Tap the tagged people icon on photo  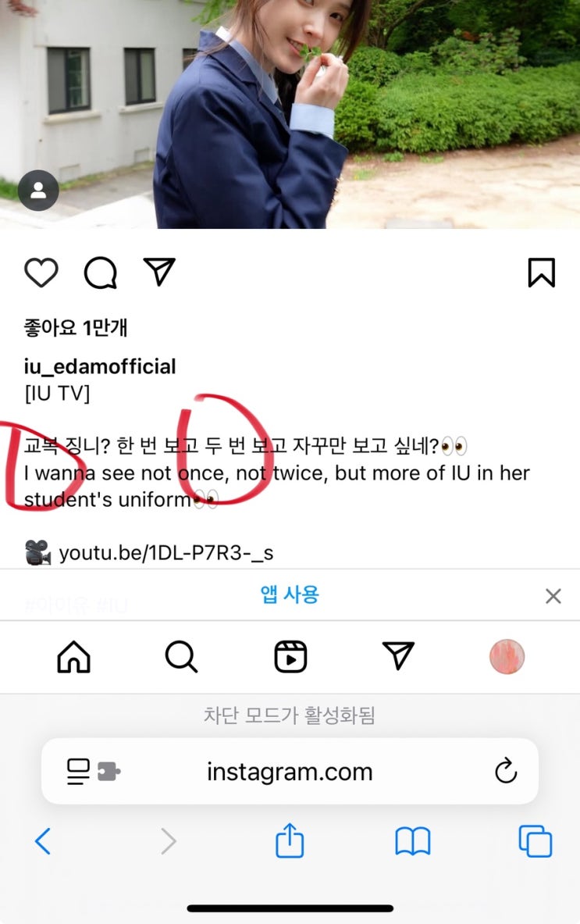[38, 191]
